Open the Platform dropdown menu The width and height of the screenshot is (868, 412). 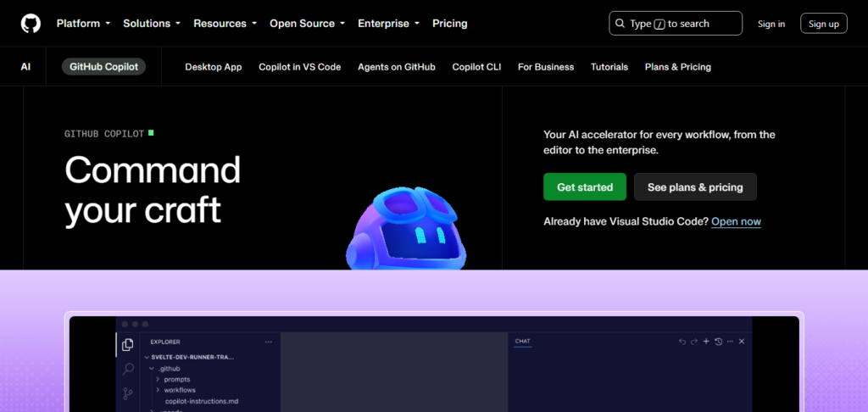pos(84,23)
